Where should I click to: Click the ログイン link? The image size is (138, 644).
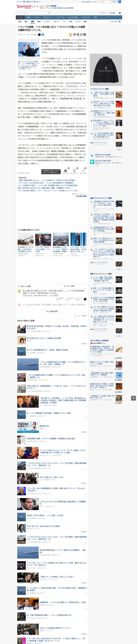click(x=42, y=8)
